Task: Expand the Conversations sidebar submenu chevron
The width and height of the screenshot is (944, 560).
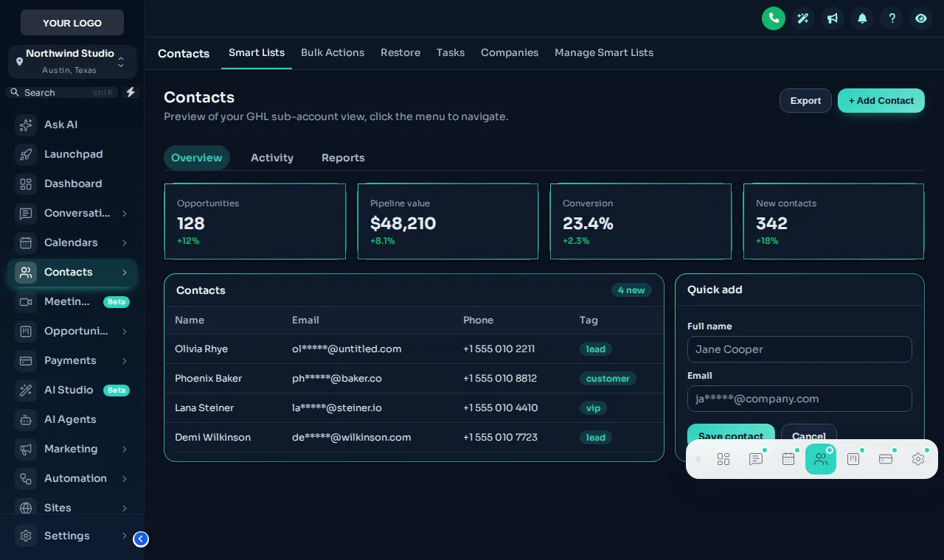Action: [x=124, y=214]
